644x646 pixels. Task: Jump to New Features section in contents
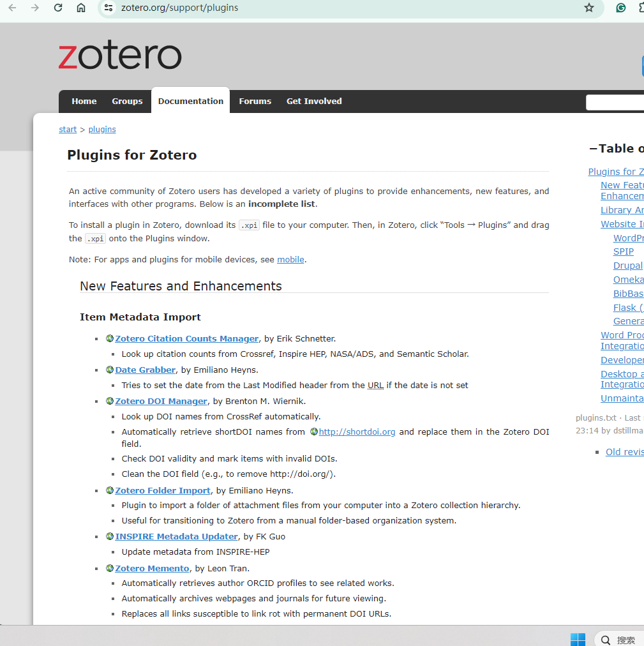[x=622, y=191]
